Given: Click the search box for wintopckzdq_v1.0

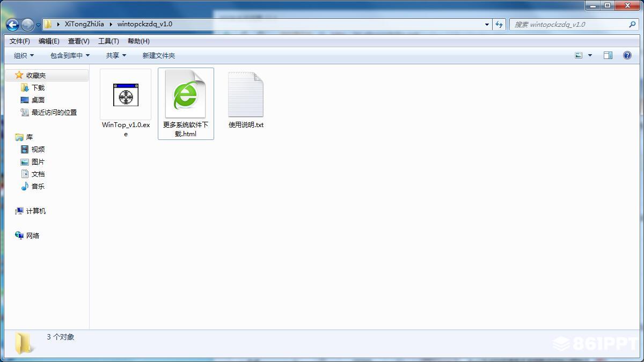Looking at the screenshot, I should [x=569, y=24].
